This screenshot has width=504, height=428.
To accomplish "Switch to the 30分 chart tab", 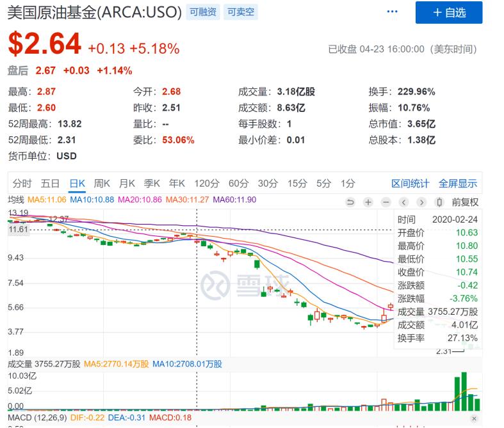I will 268,184.
